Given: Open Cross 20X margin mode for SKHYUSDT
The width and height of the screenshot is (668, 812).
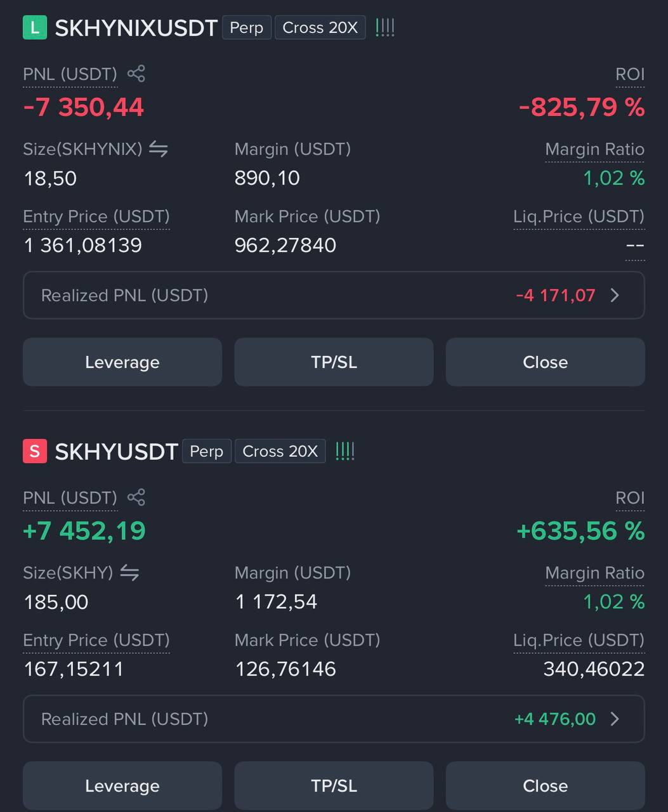Looking at the screenshot, I should tap(280, 452).
